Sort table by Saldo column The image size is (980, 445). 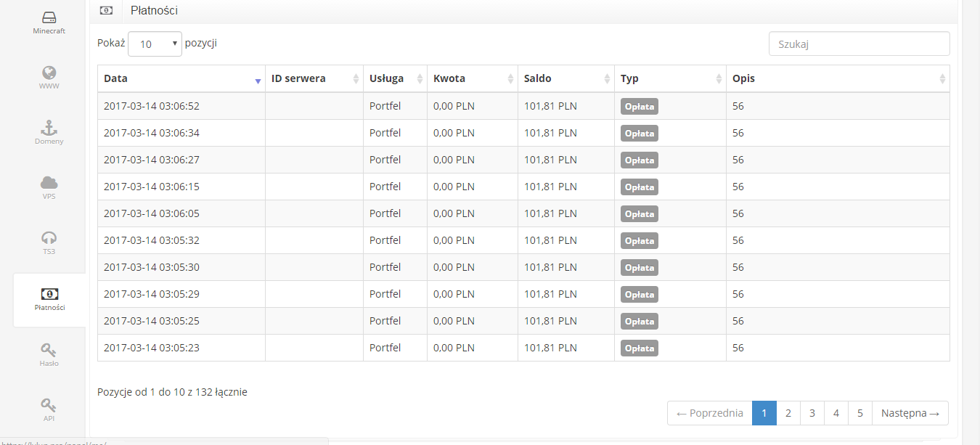click(565, 78)
